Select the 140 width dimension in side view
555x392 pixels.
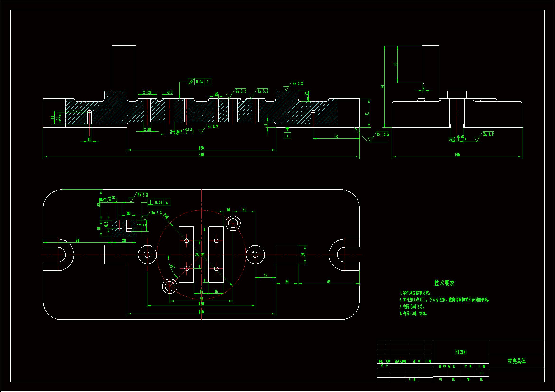(x=457, y=155)
